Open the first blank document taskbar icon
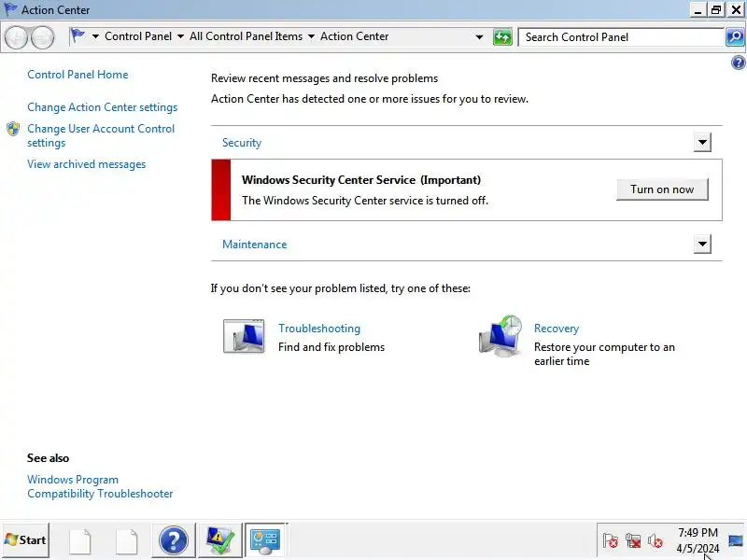 (x=80, y=540)
